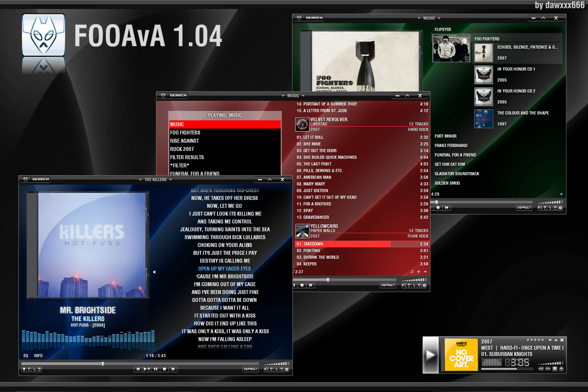Open settings gear in red window
Viewport: 588px width, 392px height.
(x=424, y=285)
